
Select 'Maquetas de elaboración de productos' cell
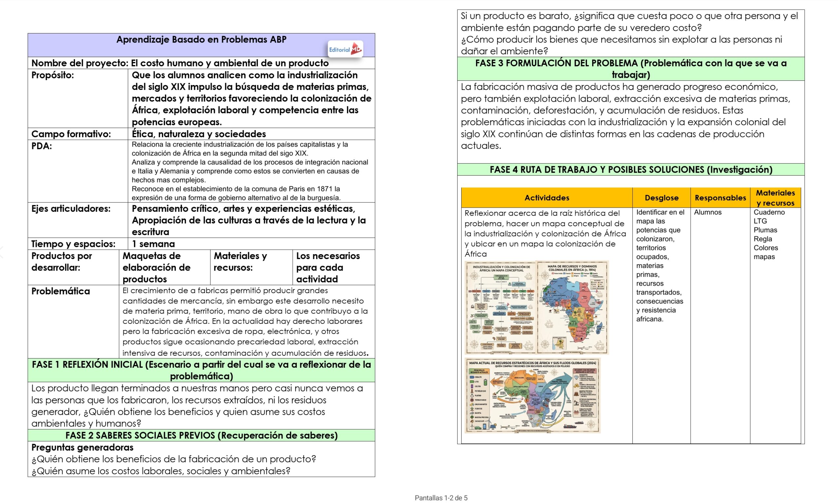(164, 267)
